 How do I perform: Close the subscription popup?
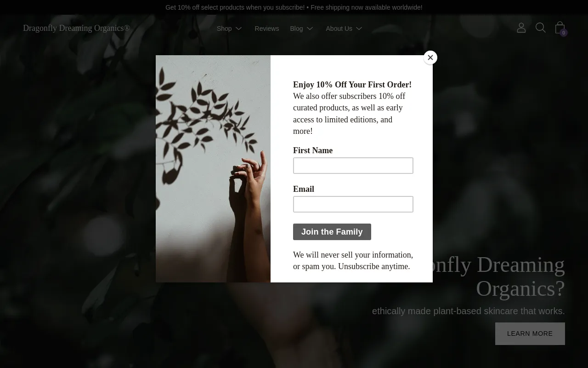pyautogui.click(x=430, y=57)
